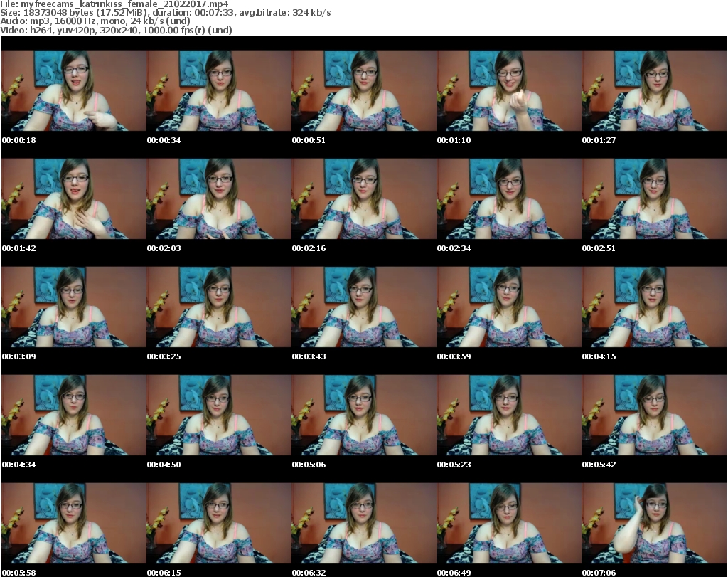This screenshot has width=728, height=577.
Task: Select the thumbnail stamped 00:04:34
Action: click(x=74, y=415)
